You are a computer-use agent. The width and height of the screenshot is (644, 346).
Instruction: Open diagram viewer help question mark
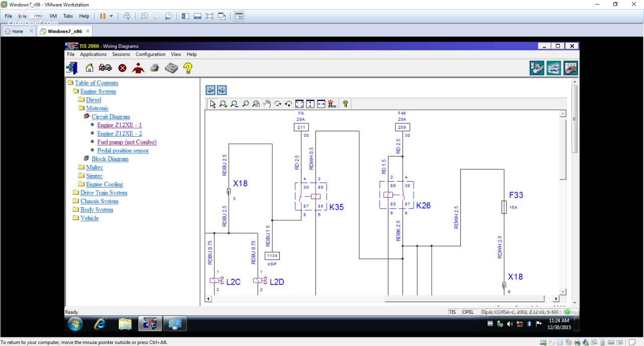(x=345, y=104)
